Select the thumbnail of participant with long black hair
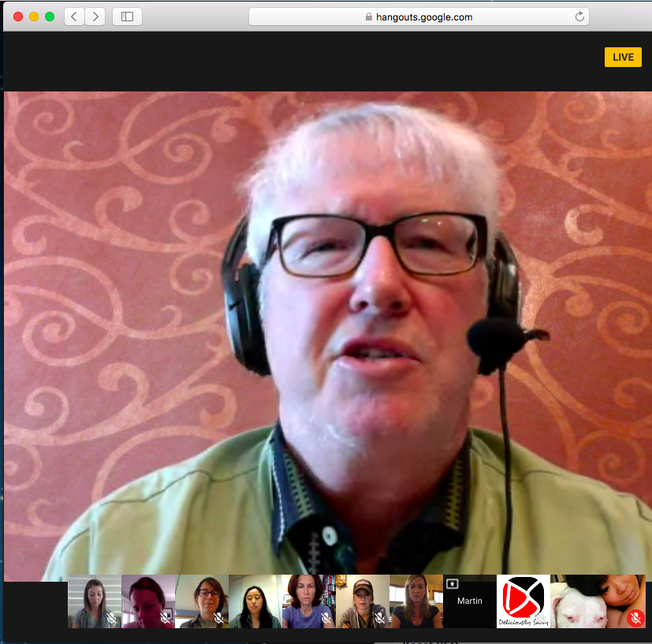652x644 pixels. click(255, 601)
